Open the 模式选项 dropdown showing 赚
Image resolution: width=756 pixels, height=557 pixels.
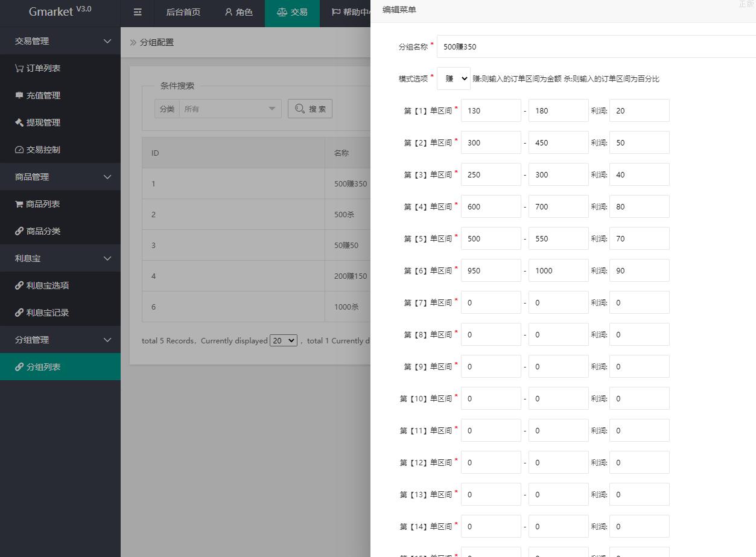[454, 78]
